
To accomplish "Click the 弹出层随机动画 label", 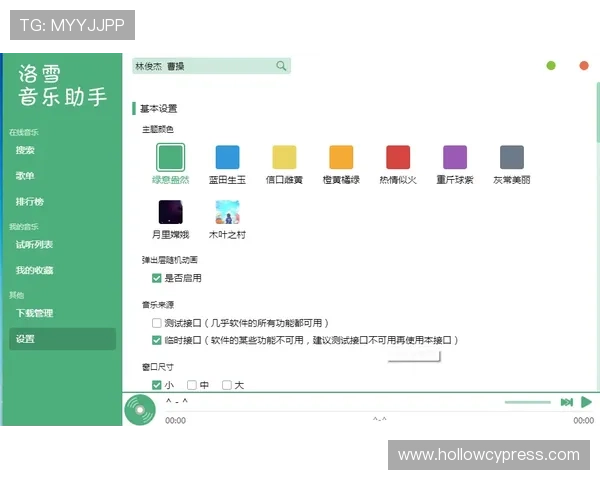I will (170, 260).
